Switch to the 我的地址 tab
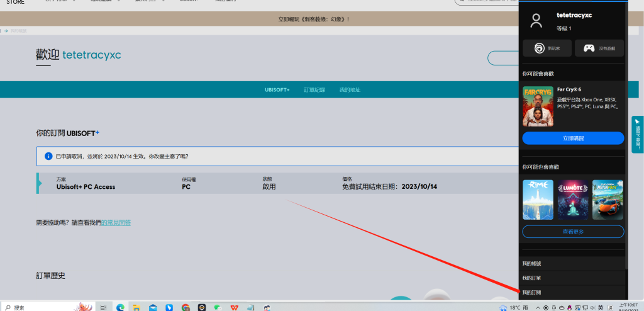The width and height of the screenshot is (644, 311). (350, 89)
